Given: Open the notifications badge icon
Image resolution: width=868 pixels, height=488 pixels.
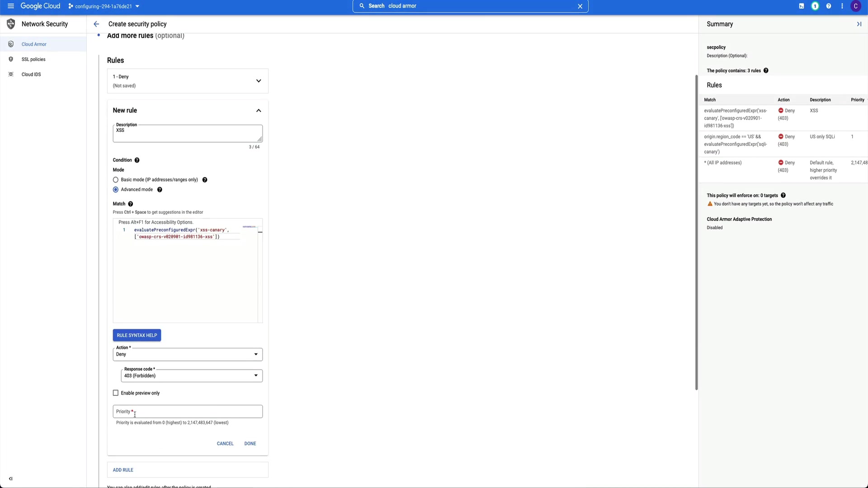Looking at the screenshot, I should (815, 6).
